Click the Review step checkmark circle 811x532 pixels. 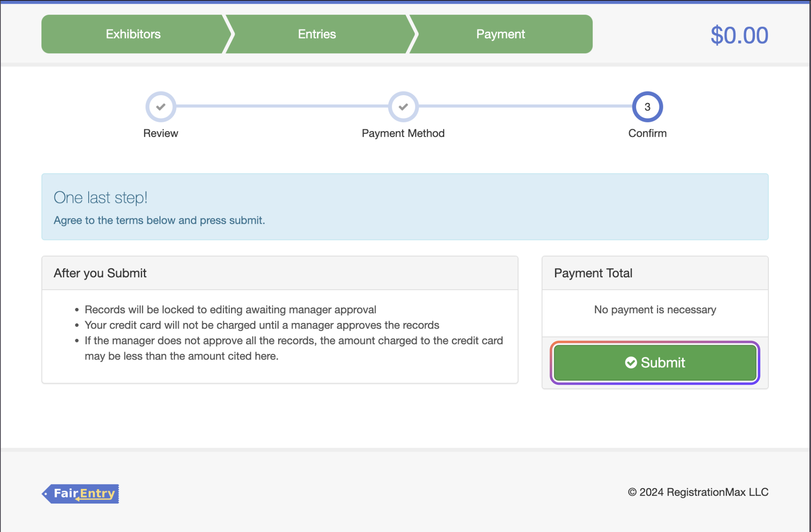click(x=161, y=107)
